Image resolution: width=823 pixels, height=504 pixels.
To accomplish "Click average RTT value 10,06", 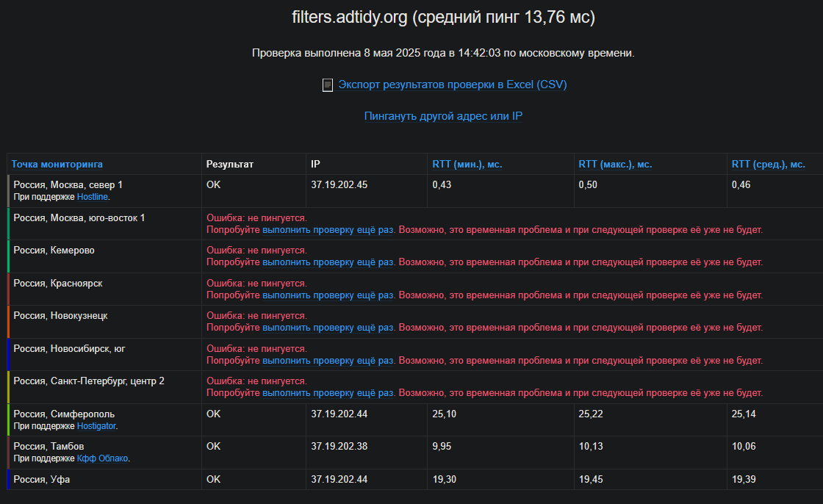I will (744, 446).
